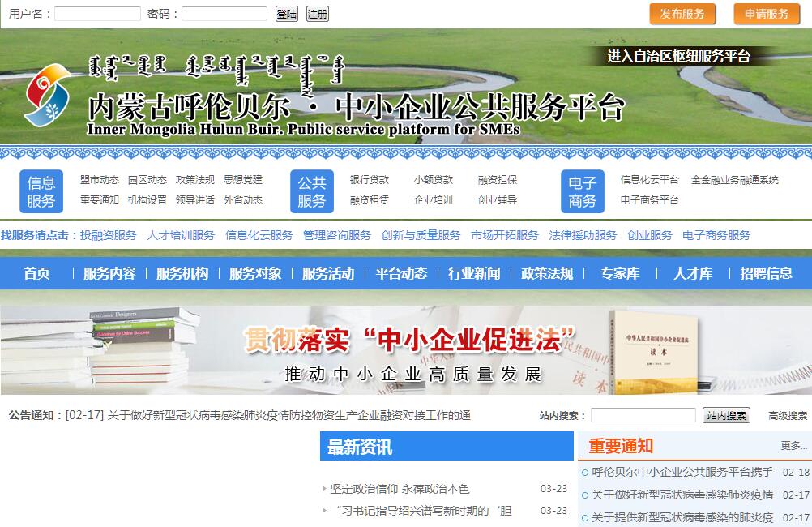This screenshot has width=812, height=527.
Task: Click the platform logo icon in header
Action: (x=48, y=96)
